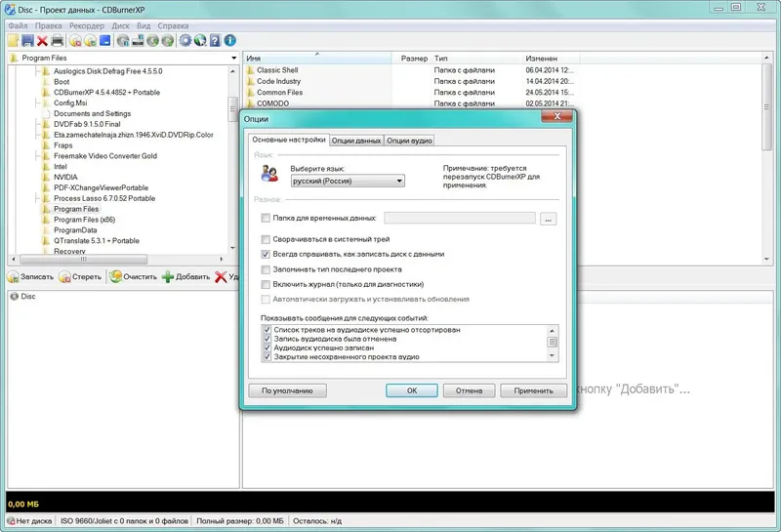
Task: Open the Program Files path dropdown
Action: point(233,59)
